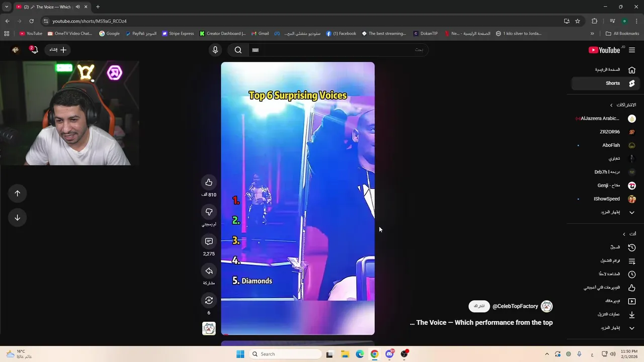Screen dimensions: 644x362
Task: Open YouTube notifications bell with 2 badge
Action: 34,50
